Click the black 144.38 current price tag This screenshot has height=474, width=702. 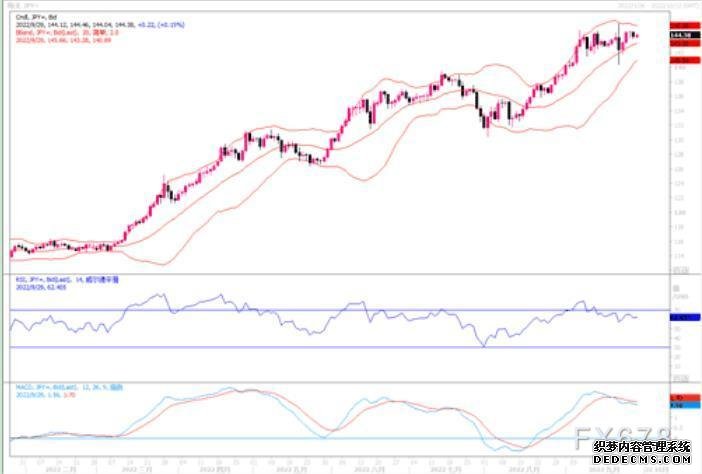point(684,36)
